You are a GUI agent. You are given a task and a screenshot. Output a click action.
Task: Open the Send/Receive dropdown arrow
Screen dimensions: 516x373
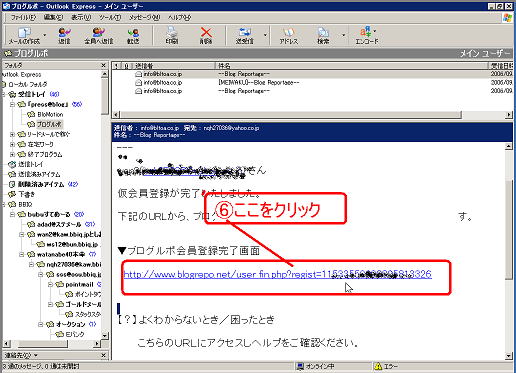pyautogui.click(x=265, y=35)
